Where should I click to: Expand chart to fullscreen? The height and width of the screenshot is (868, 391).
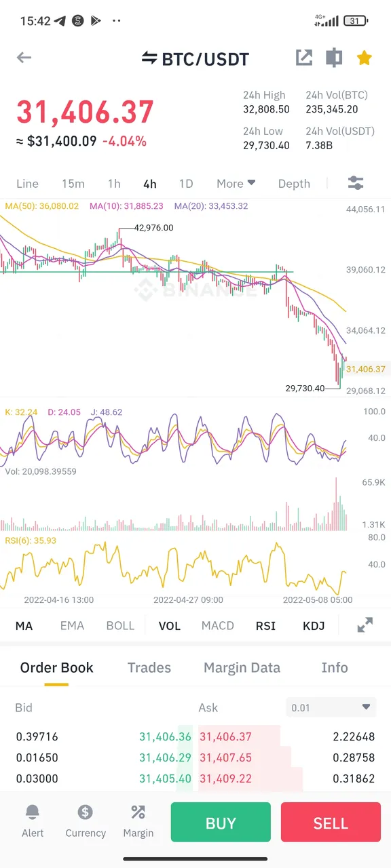coord(365,625)
